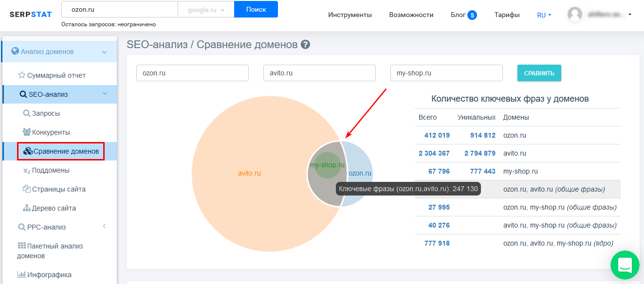644x284 pixels.
Task: Go to the Тарифы page
Action: coord(507,15)
